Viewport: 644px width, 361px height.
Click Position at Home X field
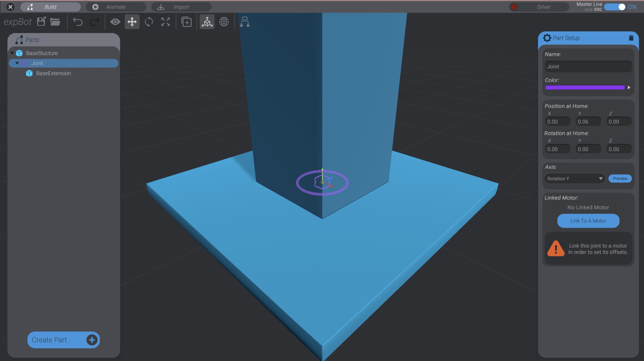(558, 122)
